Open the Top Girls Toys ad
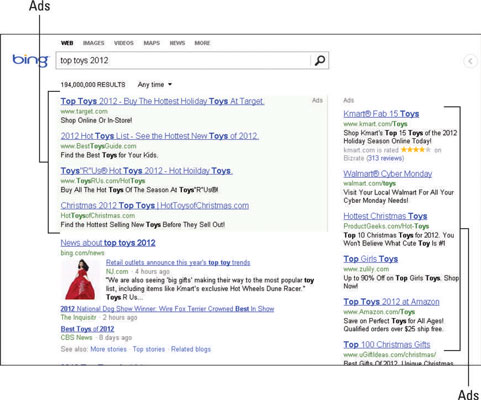 [x=371, y=259]
